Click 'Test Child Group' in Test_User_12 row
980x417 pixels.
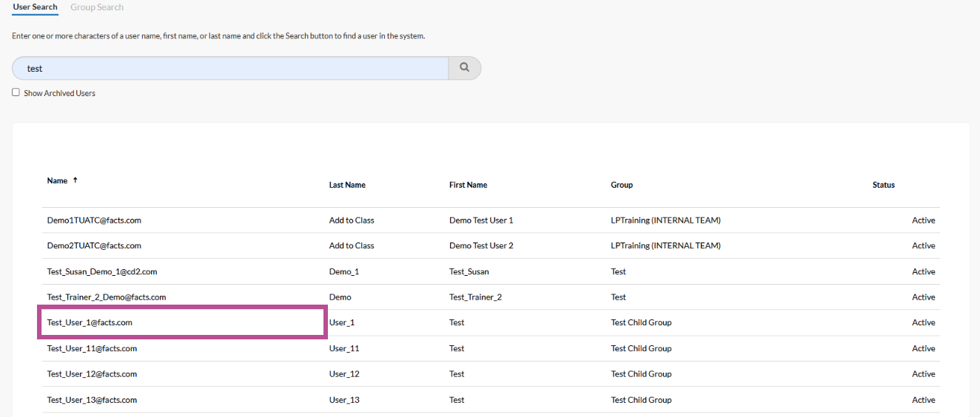coord(641,374)
